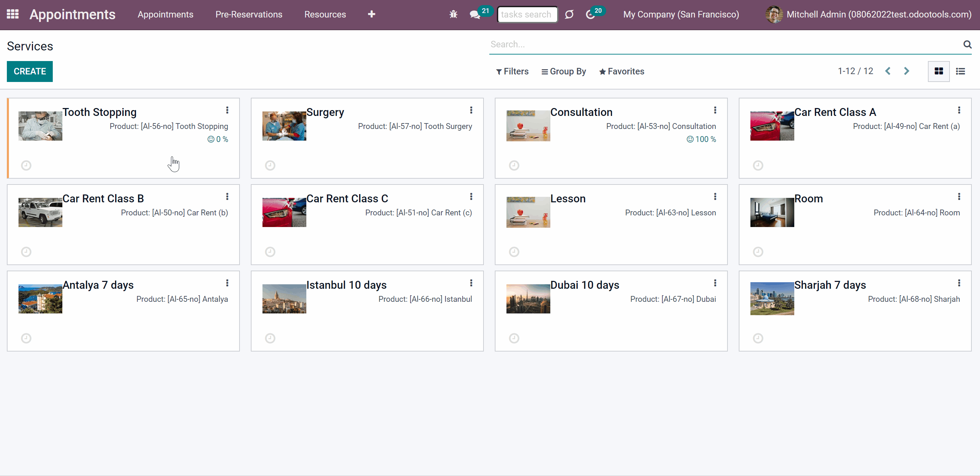Click activity clock on Surgery card
Viewport: 980px width, 476px height.
click(270, 165)
